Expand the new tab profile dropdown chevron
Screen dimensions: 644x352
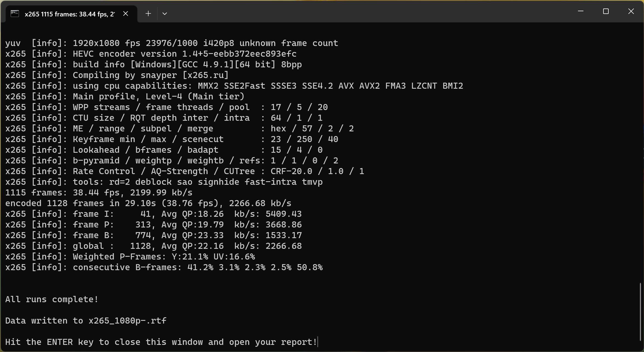164,13
